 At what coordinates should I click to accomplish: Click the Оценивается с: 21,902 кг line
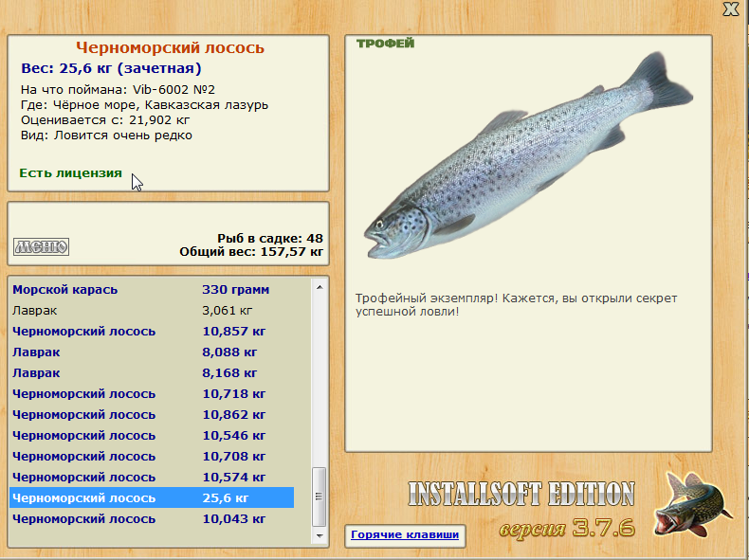(105, 120)
